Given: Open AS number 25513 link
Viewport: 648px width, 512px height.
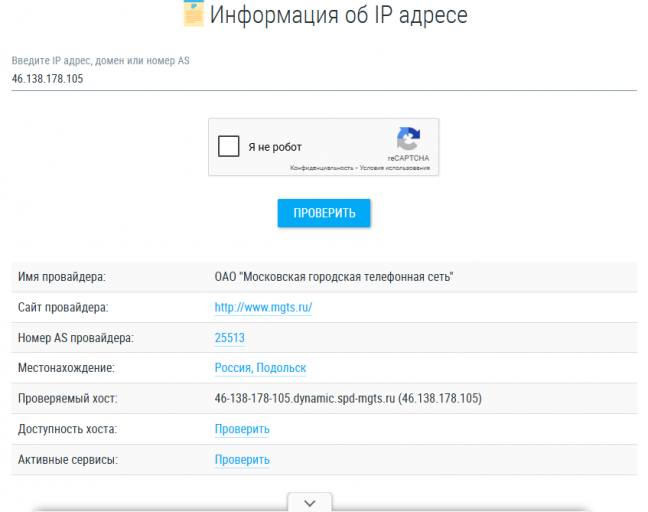Looking at the screenshot, I should 230,338.
